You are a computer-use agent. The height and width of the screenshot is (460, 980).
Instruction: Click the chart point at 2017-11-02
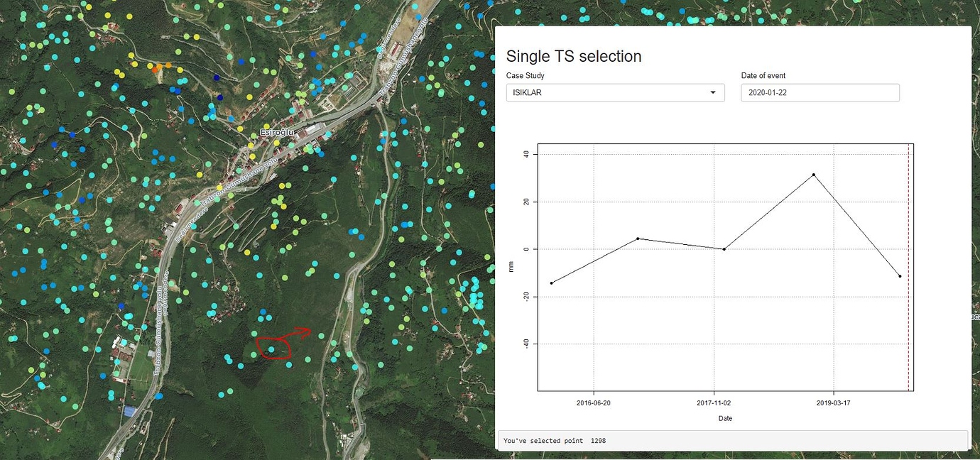[724, 249]
